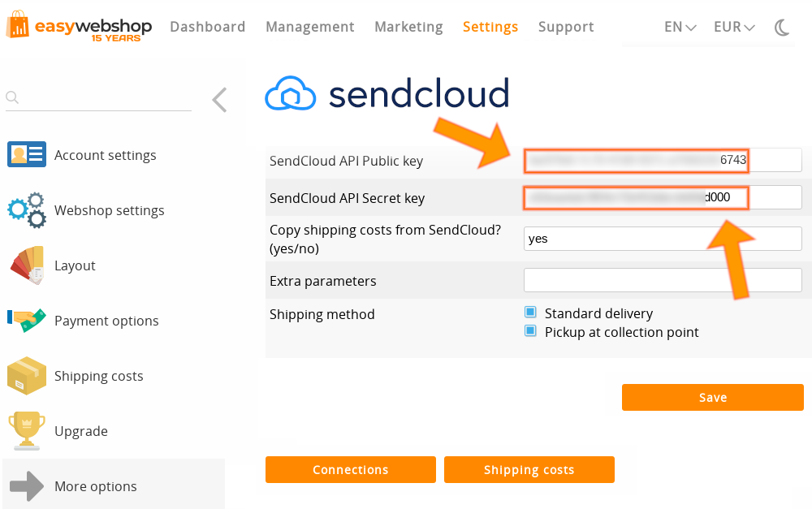Select the Payment options icon
Viewport: 812px width, 509px height.
pos(27,320)
